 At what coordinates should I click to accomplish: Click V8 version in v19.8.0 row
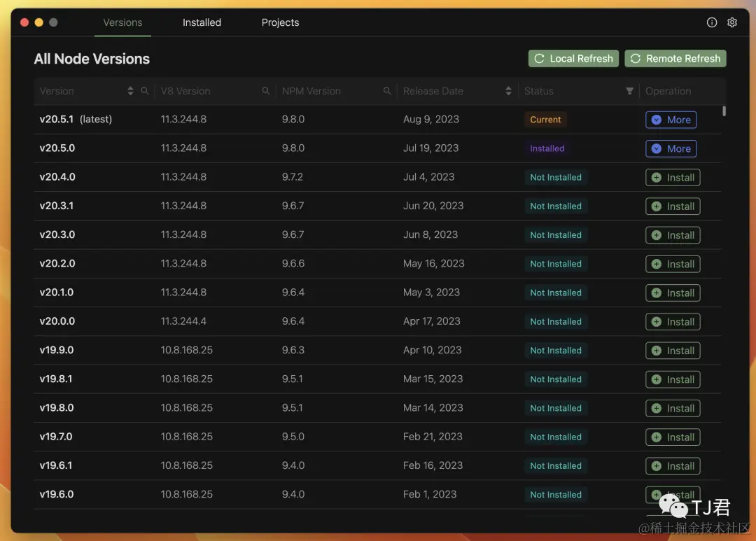187,408
